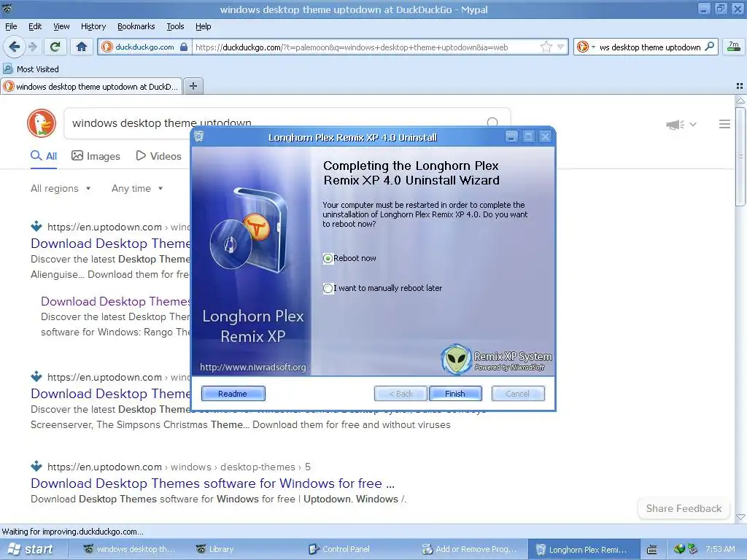Click the 7:53 AM taskbar clock
Viewport: 747px width, 560px height.
point(720,549)
